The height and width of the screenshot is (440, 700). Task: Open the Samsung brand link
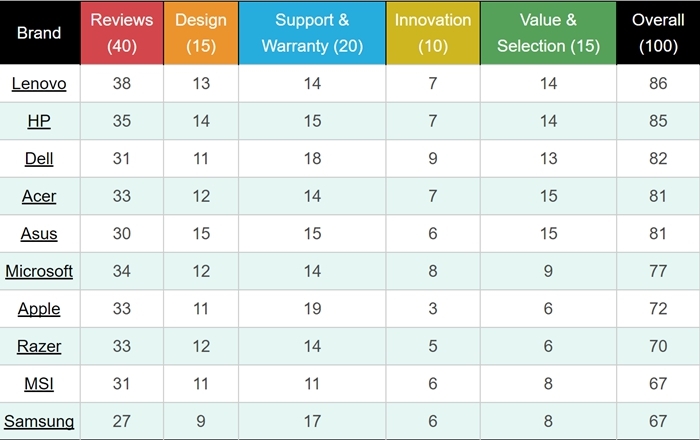pos(39,421)
